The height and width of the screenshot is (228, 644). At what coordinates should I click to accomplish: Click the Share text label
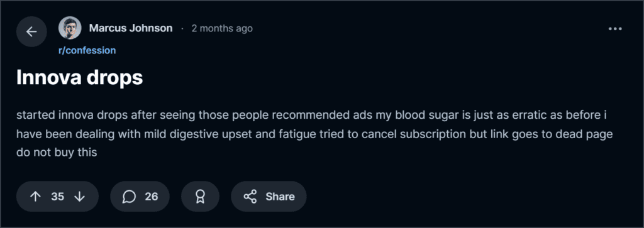pos(280,197)
